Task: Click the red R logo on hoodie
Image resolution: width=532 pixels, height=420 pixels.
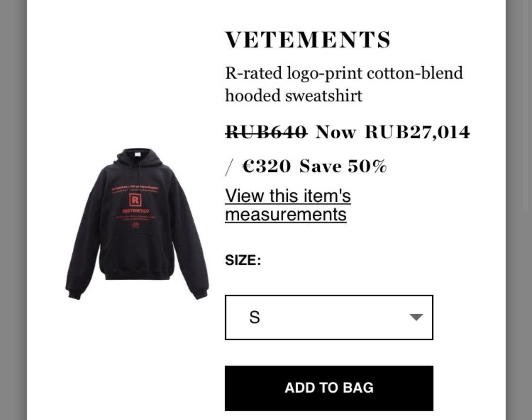Action: [x=135, y=200]
